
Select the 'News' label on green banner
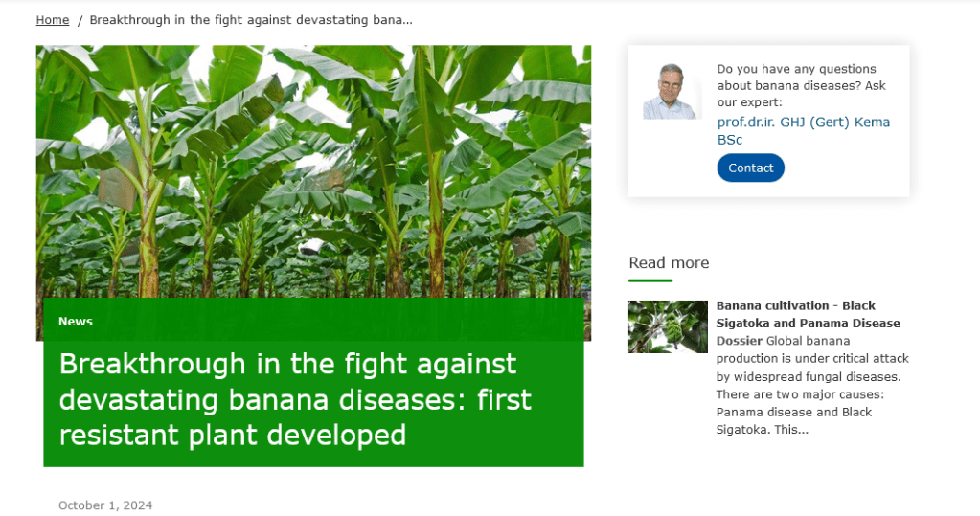(76, 322)
